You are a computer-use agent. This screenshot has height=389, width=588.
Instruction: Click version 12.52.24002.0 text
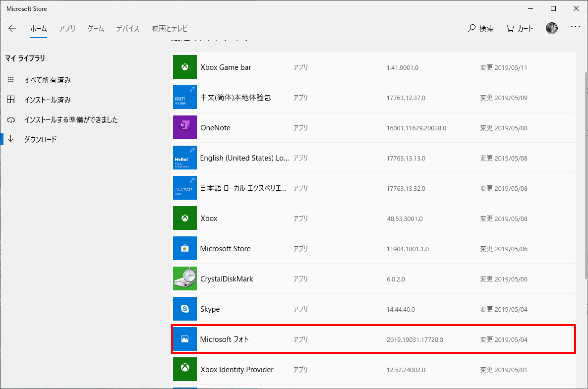[x=406, y=370]
